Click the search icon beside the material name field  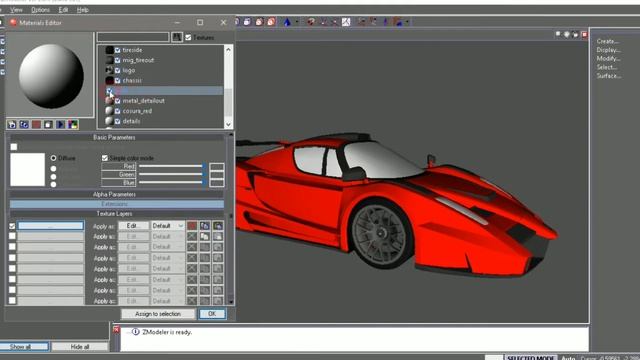coord(177,37)
